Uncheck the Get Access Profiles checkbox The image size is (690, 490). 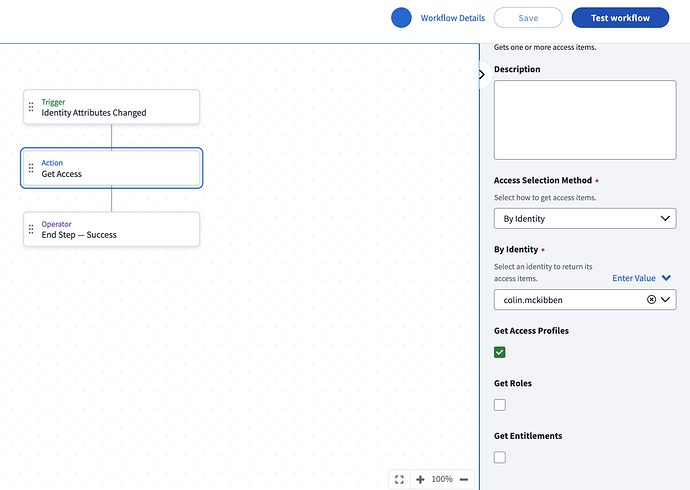coord(499,352)
